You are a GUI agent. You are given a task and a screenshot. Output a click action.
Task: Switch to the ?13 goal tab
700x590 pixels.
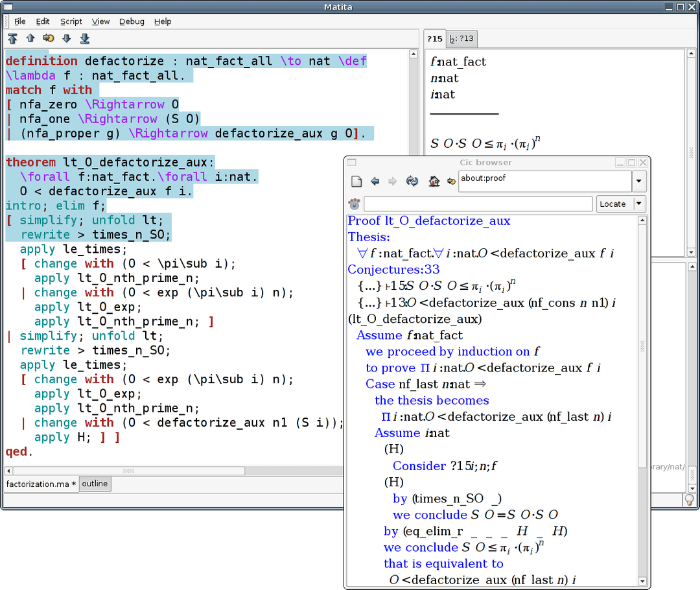click(x=461, y=39)
